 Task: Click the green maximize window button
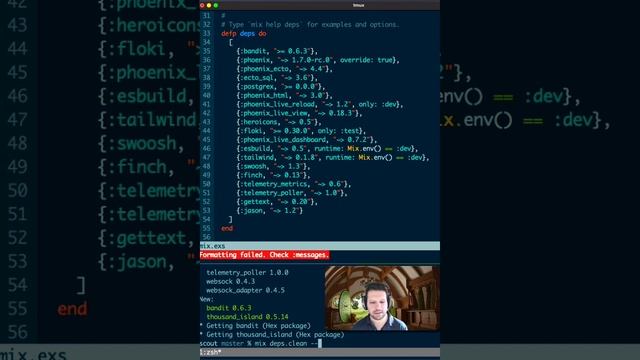click(x=216, y=5)
